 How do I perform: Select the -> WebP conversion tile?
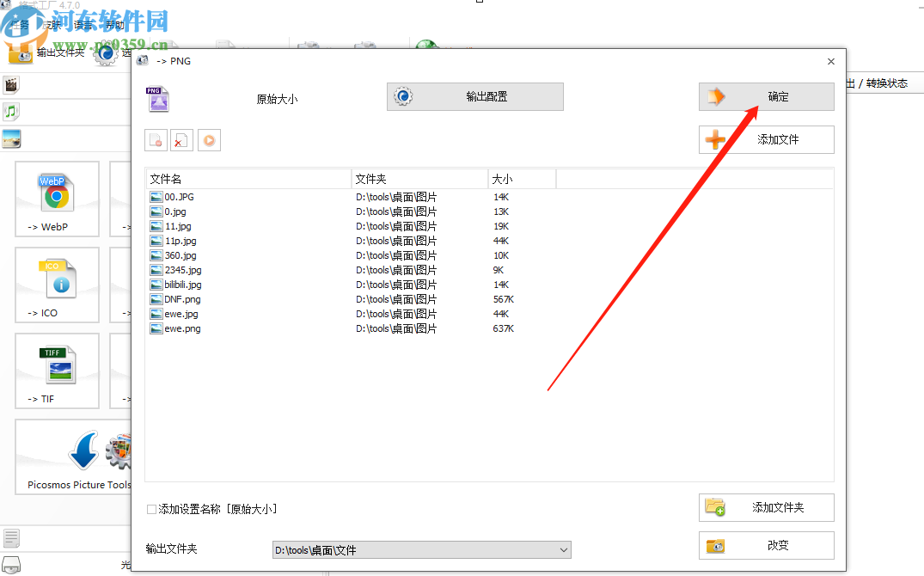(x=57, y=199)
